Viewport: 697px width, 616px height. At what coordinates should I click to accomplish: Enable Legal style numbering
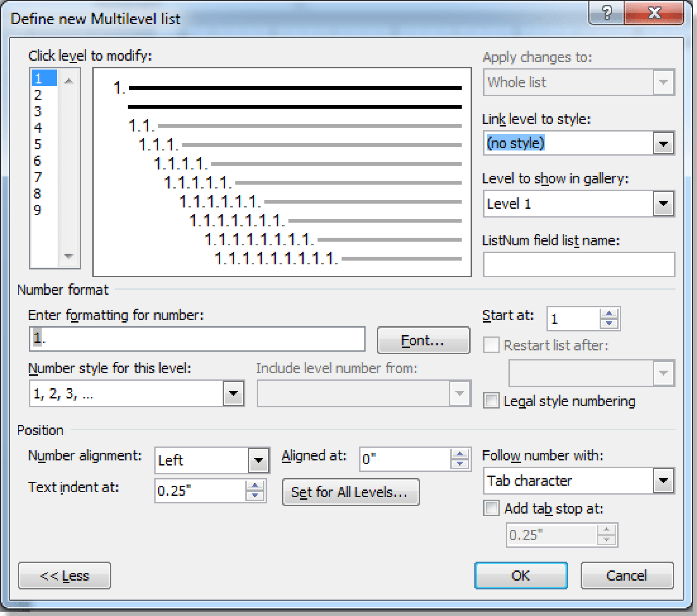pos(491,401)
